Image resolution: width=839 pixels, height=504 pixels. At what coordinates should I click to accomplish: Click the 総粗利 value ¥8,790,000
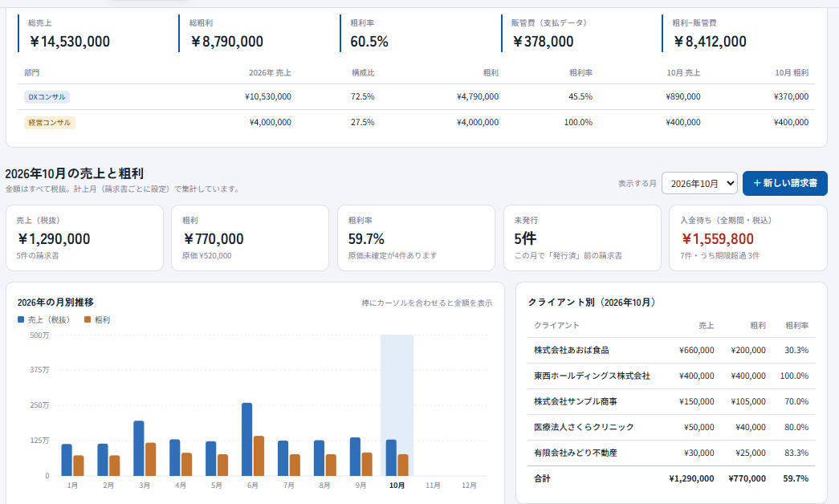click(227, 42)
